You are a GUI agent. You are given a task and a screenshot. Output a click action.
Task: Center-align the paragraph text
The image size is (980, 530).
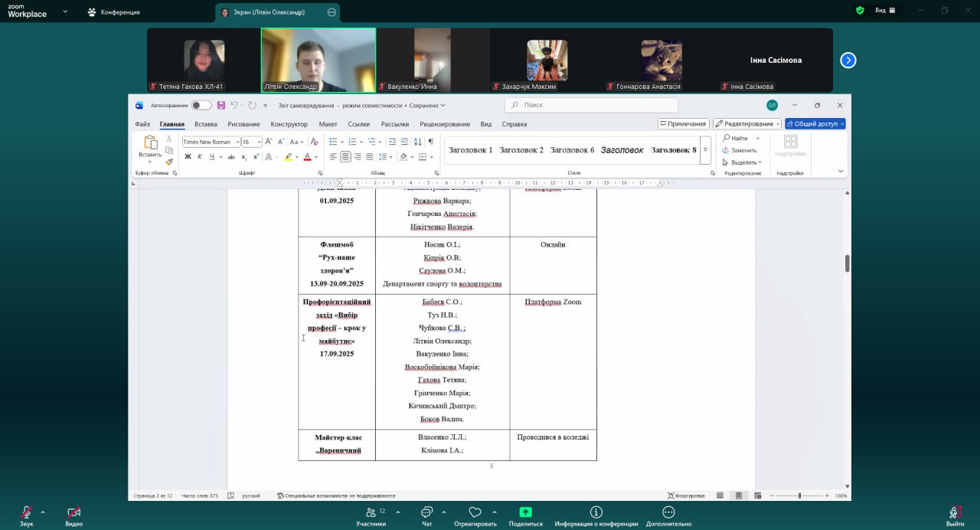(345, 157)
